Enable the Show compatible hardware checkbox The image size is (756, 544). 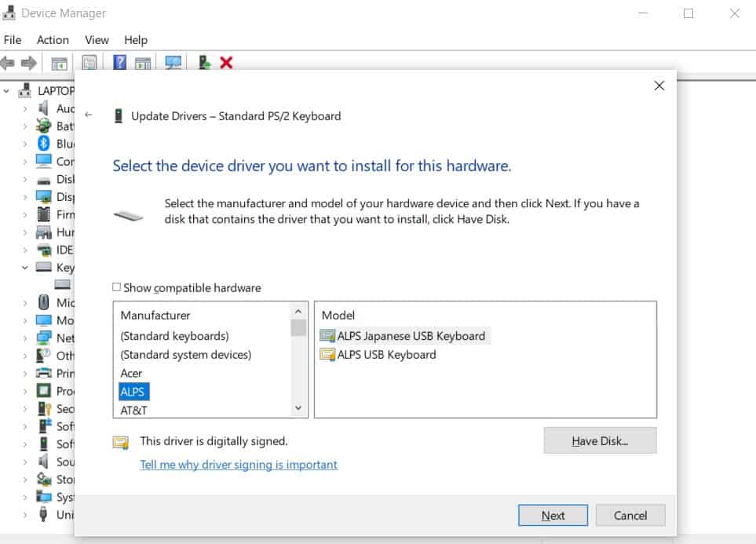point(116,287)
